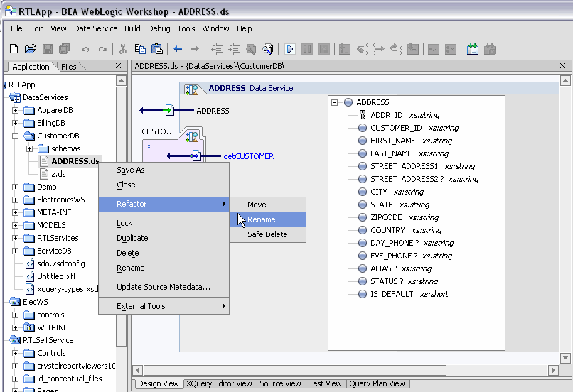
Task: Click the Cut scissors icon
Action: 123,49
